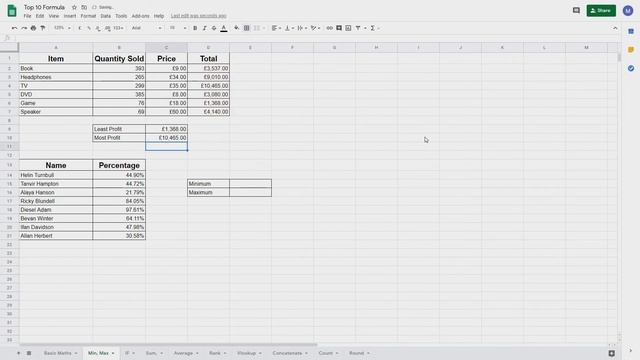Switch to the Rank sheet tab
Screen dimensions: 640x360
point(217,353)
